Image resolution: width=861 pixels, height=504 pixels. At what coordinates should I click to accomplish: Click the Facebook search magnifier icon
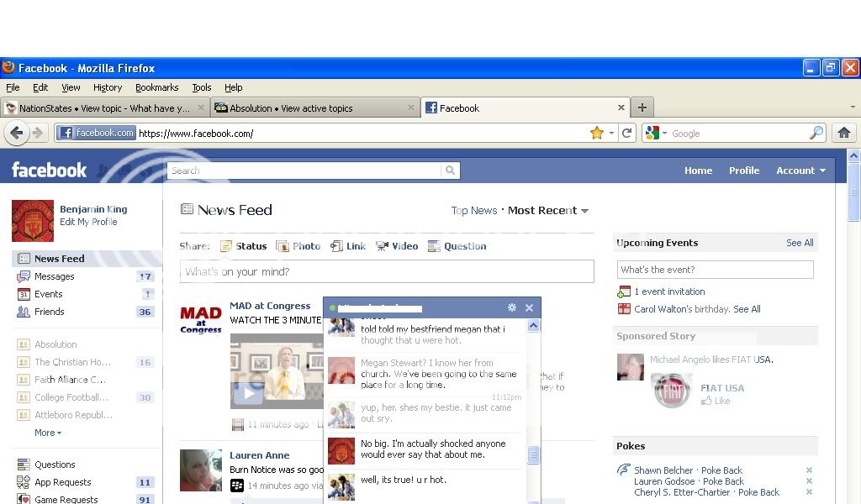coord(451,171)
